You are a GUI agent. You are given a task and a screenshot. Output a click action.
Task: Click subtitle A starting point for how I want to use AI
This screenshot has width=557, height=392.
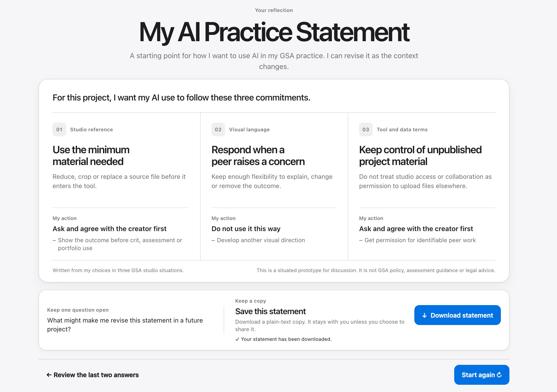(274, 61)
